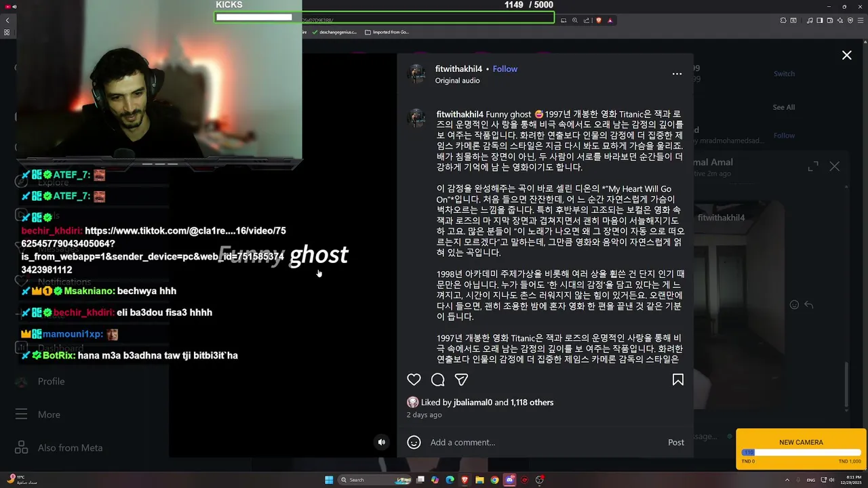Open Google Chrome from taskbar
Screen dimensions: 868x488
[494, 480]
